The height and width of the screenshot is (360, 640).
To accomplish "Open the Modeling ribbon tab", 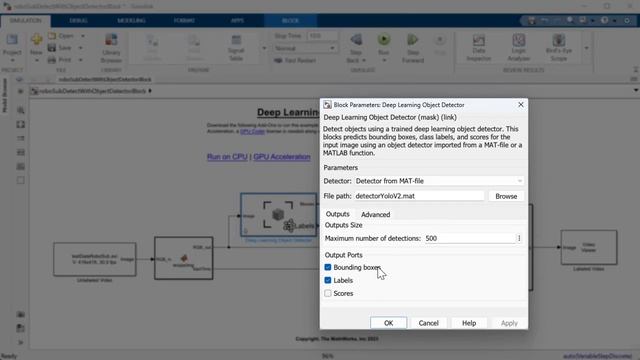I will [131, 20].
